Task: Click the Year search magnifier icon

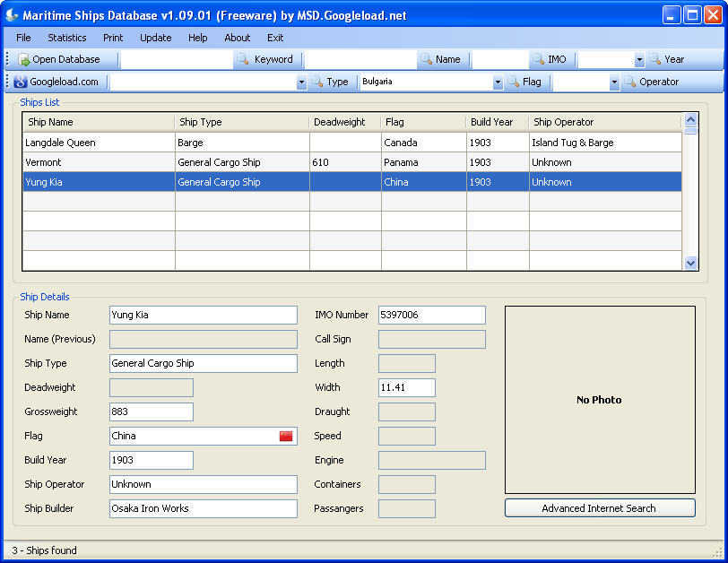Action: click(x=655, y=59)
